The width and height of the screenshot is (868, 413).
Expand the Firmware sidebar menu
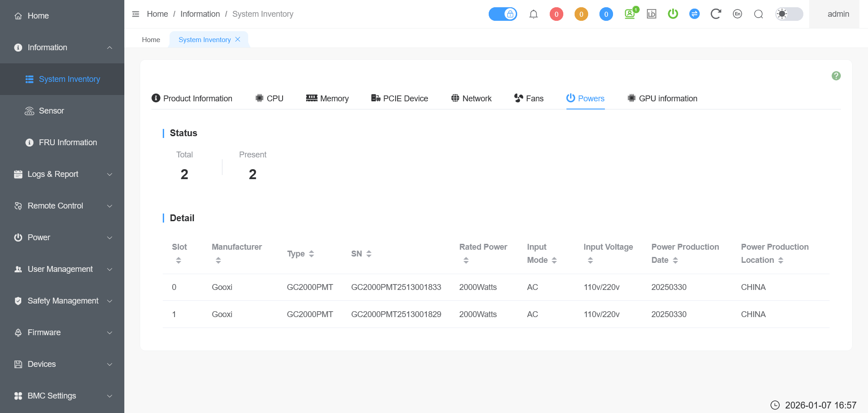[62, 332]
